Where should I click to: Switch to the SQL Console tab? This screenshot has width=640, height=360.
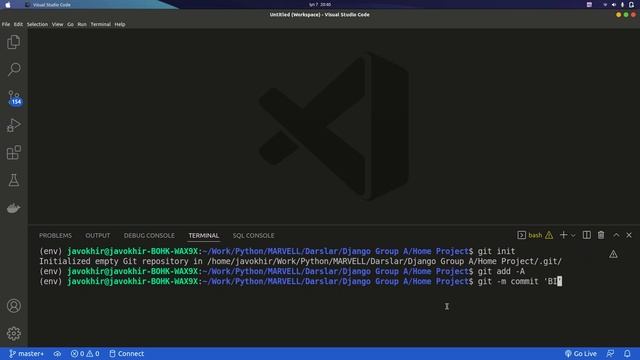(x=253, y=236)
